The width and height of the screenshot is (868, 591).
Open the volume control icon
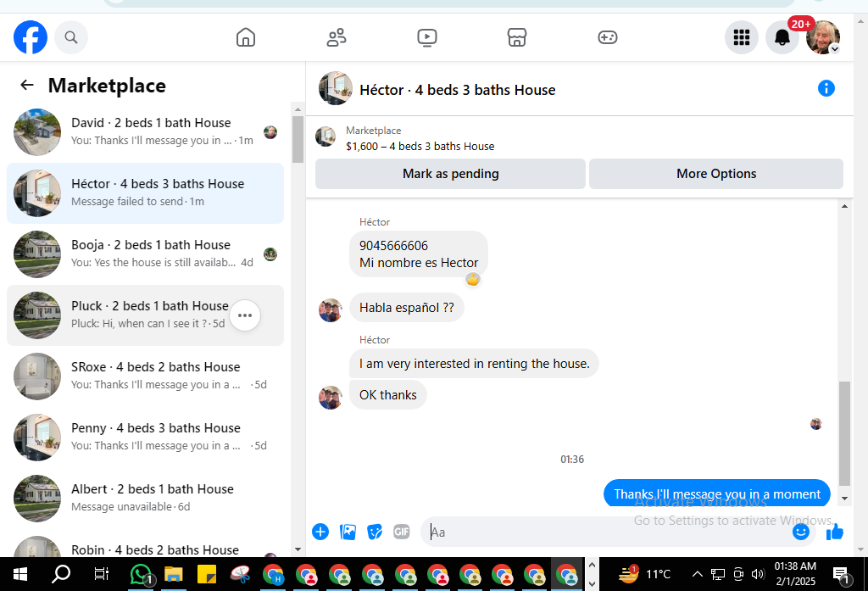(x=758, y=574)
